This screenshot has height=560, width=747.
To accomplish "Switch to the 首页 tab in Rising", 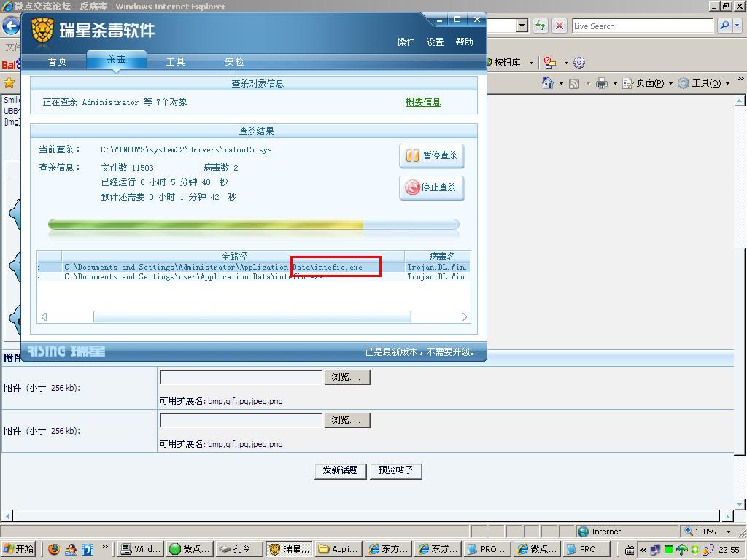I will 57,62.
